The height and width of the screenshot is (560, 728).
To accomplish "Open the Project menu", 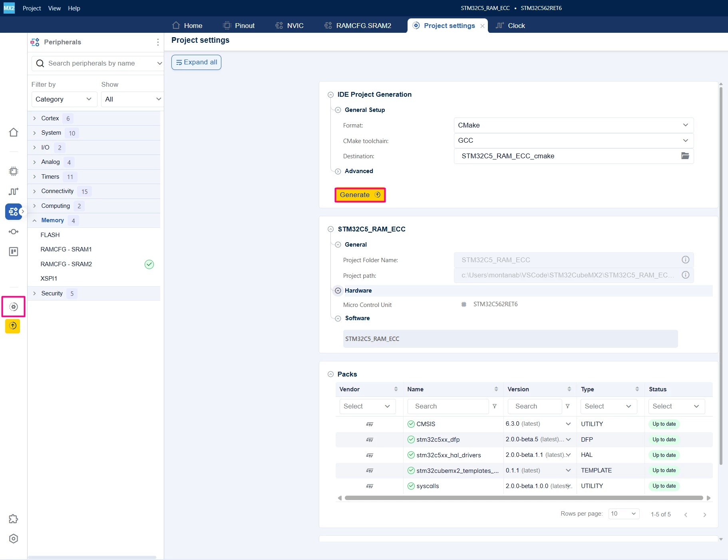I will [x=32, y=8].
